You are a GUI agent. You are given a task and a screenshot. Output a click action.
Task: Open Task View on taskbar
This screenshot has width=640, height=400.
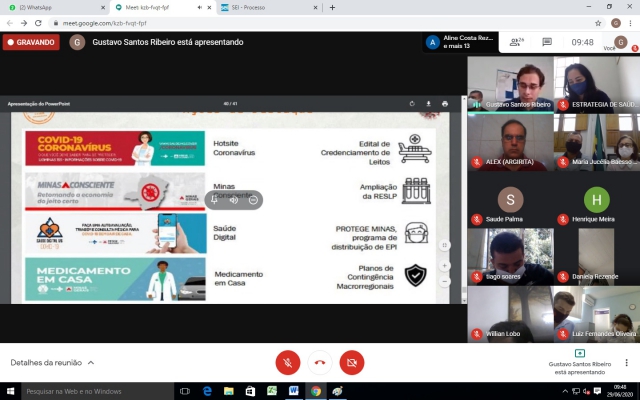[185, 391]
